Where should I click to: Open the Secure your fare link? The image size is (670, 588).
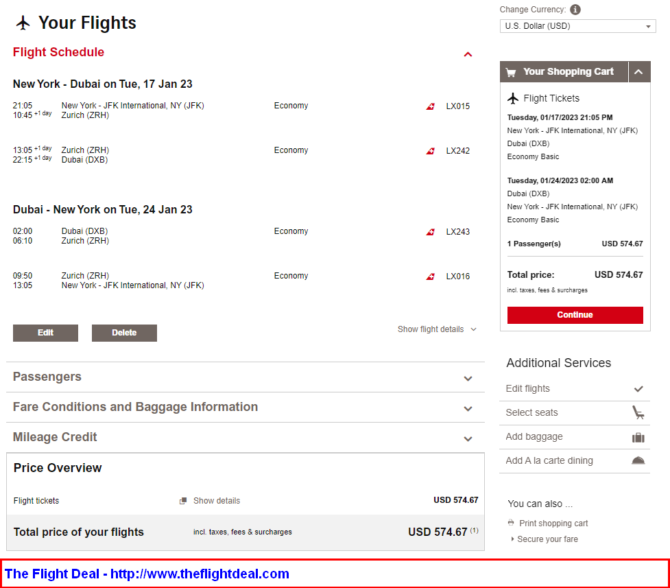547,539
